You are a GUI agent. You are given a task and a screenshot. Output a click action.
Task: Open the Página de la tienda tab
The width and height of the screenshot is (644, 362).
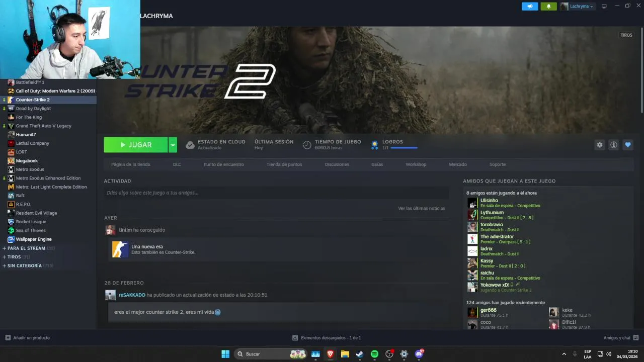click(131, 164)
